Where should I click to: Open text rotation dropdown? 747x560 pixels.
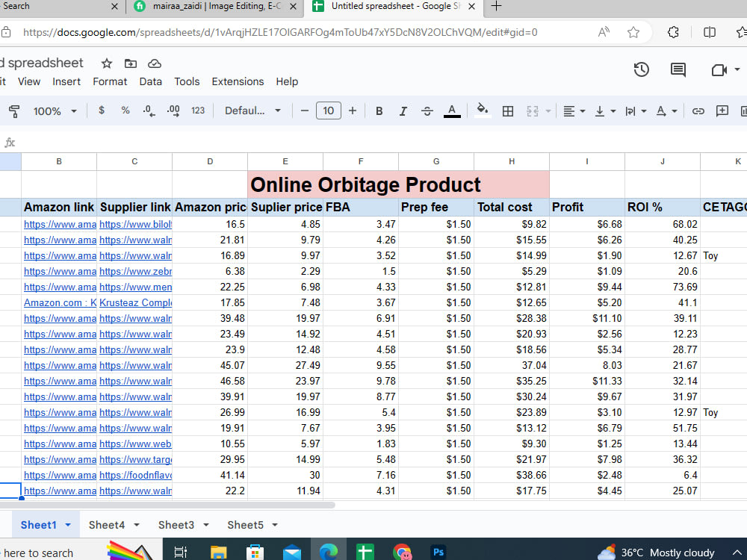tap(666, 111)
